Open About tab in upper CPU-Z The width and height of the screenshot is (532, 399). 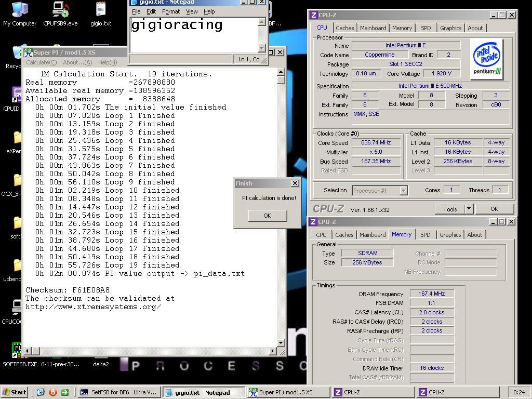pyautogui.click(x=475, y=28)
